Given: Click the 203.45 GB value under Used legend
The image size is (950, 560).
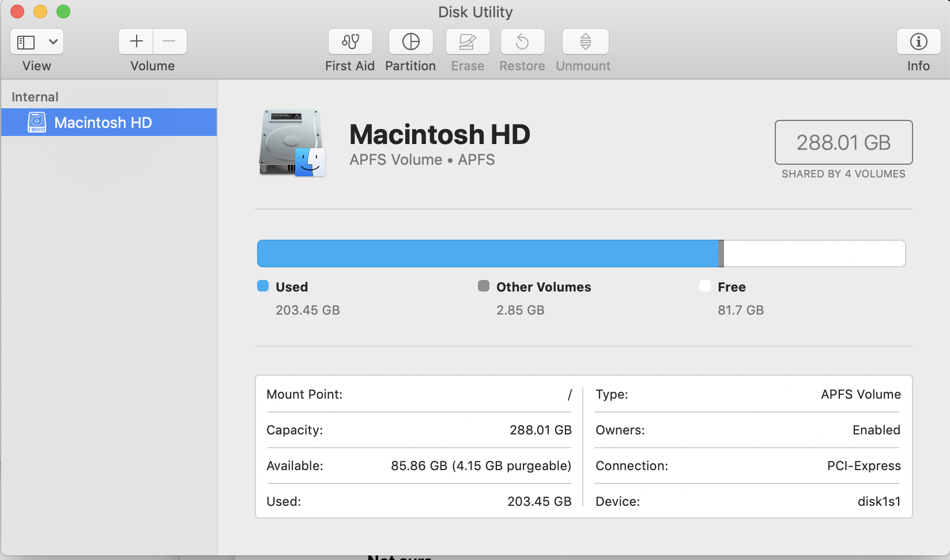Looking at the screenshot, I should 308,311.
